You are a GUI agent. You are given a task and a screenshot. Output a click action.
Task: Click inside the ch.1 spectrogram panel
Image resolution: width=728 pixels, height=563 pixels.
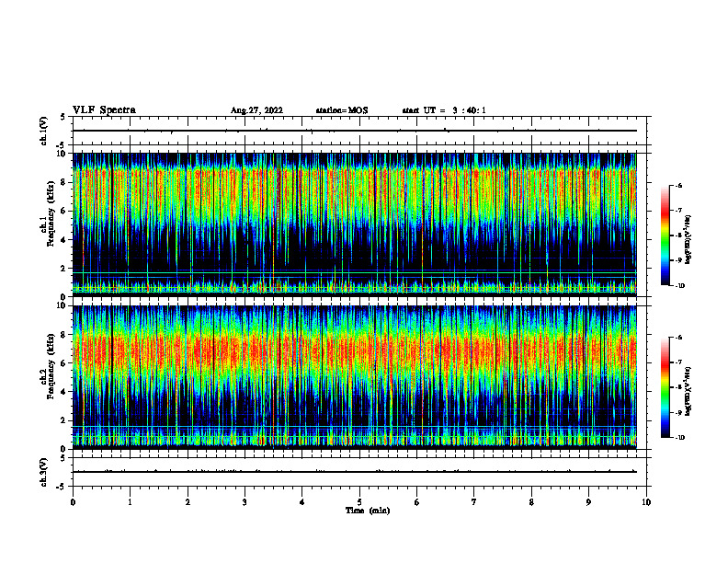tap(355, 224)
